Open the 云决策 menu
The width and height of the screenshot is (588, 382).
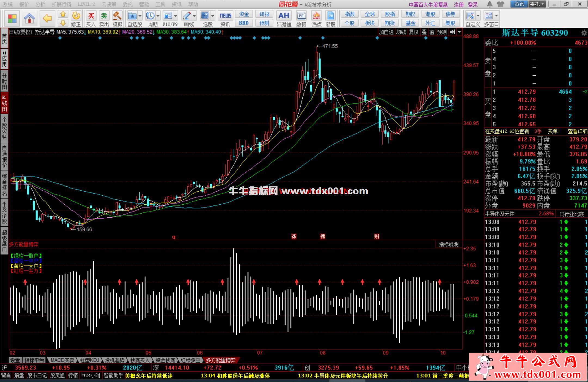(109, 4)
